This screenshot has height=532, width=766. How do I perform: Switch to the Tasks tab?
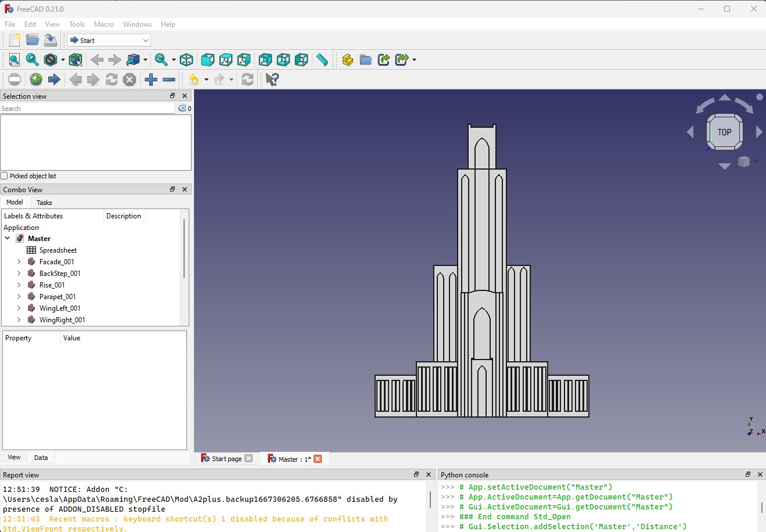pyautogui.click(x=44, y=203)
